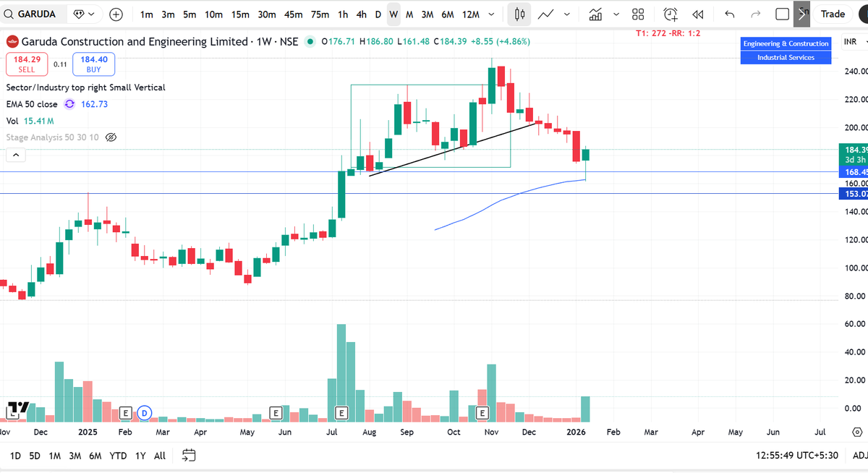Switch to the 1h timeframe
The width and height of the screenshot is (868, 473).
click(342, 14)
